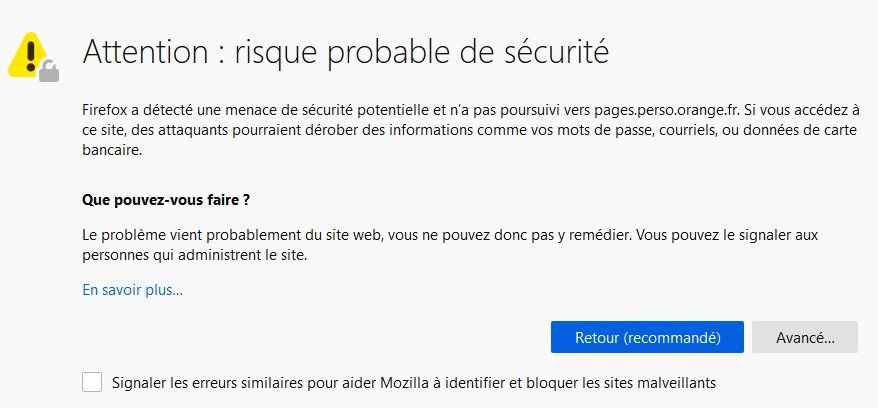Tick the similar-errors reporting checkbox
The height and width of the screenshot is (408, 878).
92,382
